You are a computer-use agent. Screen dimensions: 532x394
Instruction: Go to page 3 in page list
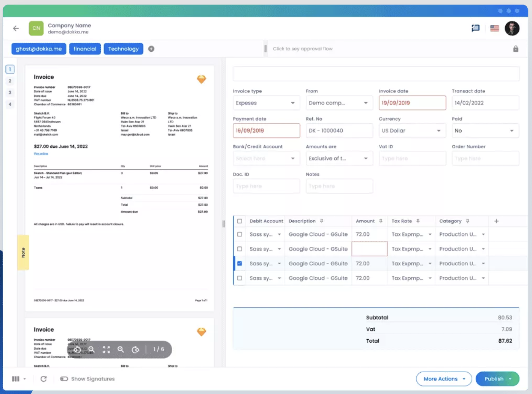10,92
